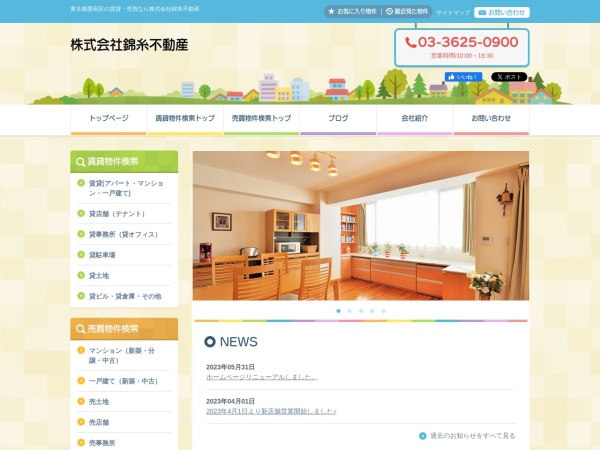Click the blue ring icon next to NEWS
Viewport: 600px width, 450px height.
click(210, 342)
